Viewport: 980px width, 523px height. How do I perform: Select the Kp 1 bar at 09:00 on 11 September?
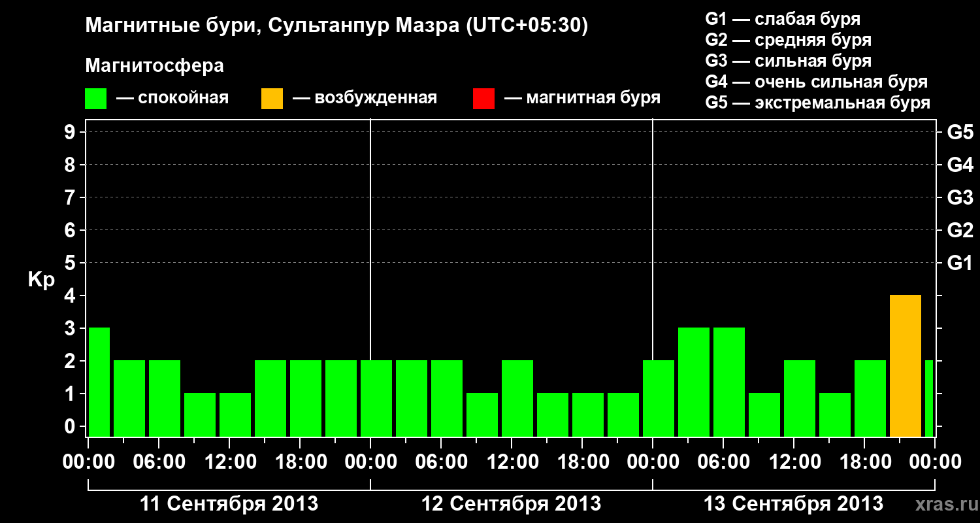tap(200, 414)
